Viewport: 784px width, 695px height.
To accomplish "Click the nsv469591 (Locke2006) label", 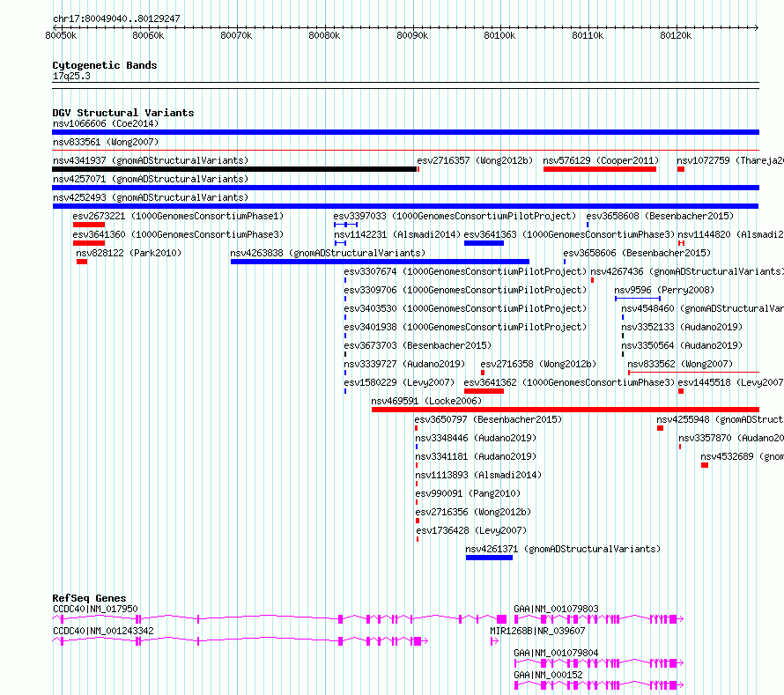I will point(426,401).
